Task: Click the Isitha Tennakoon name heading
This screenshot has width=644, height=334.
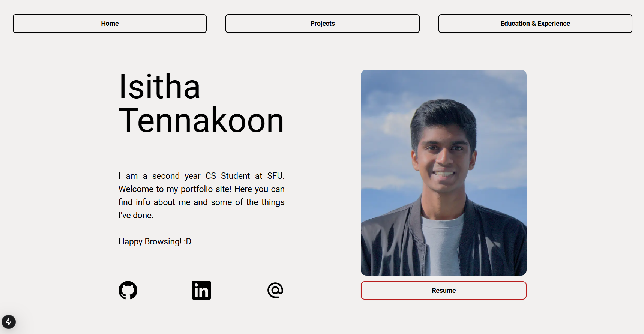Action: [201, 103]
